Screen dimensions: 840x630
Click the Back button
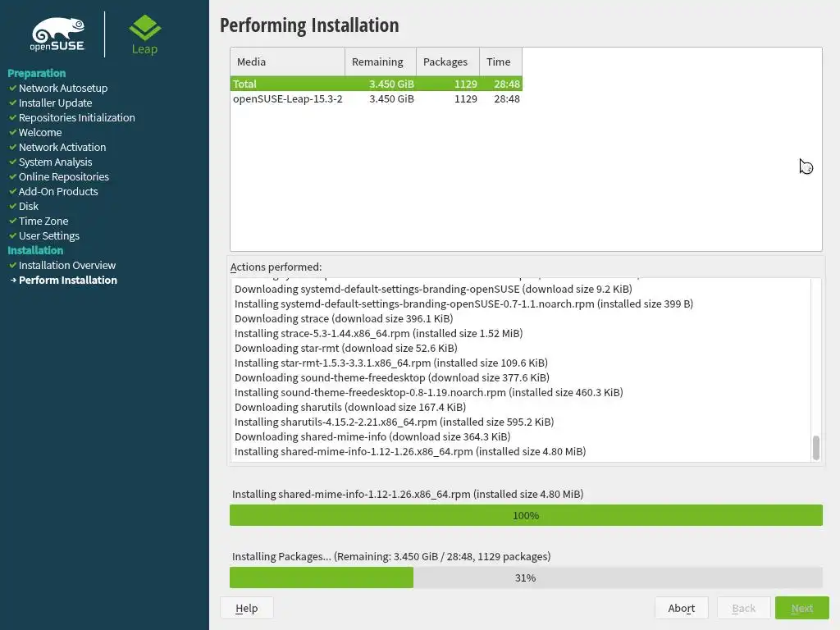point(743,608)
